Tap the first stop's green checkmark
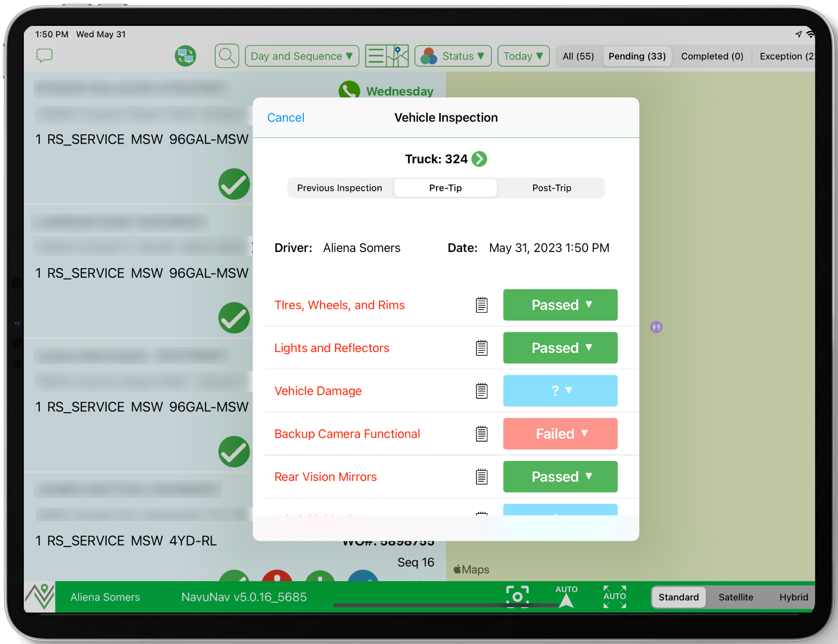The width and height of the screenshot is (838, 644). coord(234,184)
